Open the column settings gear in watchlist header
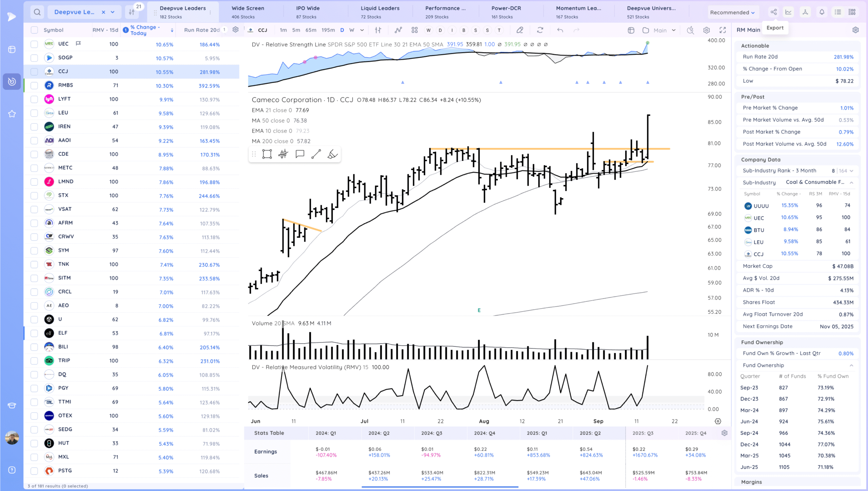868x491 pixels. click(235, 30)
